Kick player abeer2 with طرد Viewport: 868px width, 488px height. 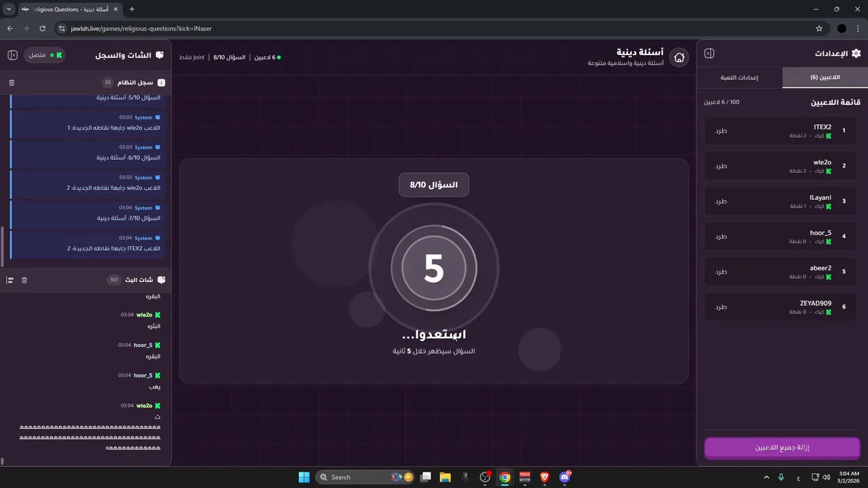click(x=721, y=272)
